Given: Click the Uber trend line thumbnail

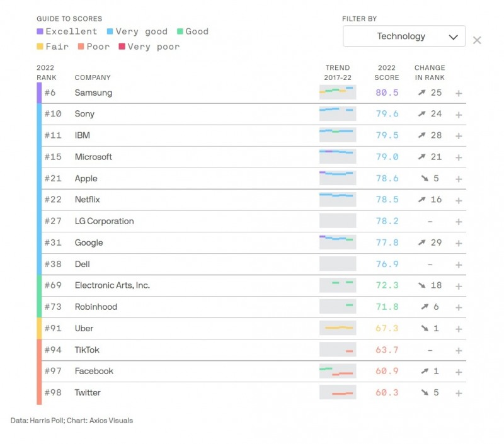Looking at the screenshot, I should click(337, 328).
